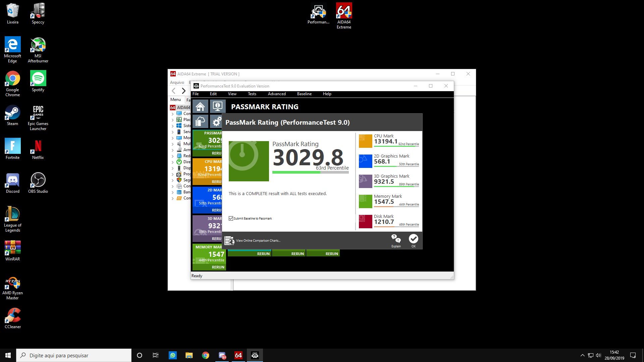This screenshot has height=362, width=644.
Task: Expand the 'Ban' tree node in AIDA64
Action: (x=172, y=192)
